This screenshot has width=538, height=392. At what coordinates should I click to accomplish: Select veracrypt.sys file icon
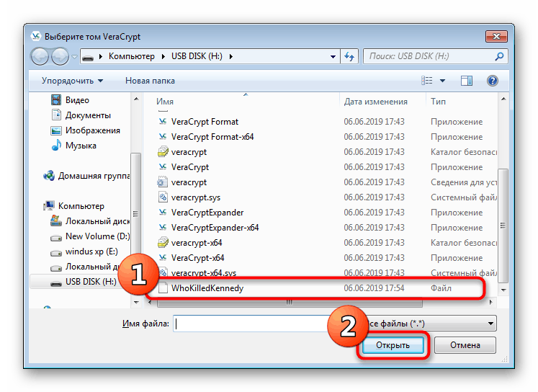(163, 197)
